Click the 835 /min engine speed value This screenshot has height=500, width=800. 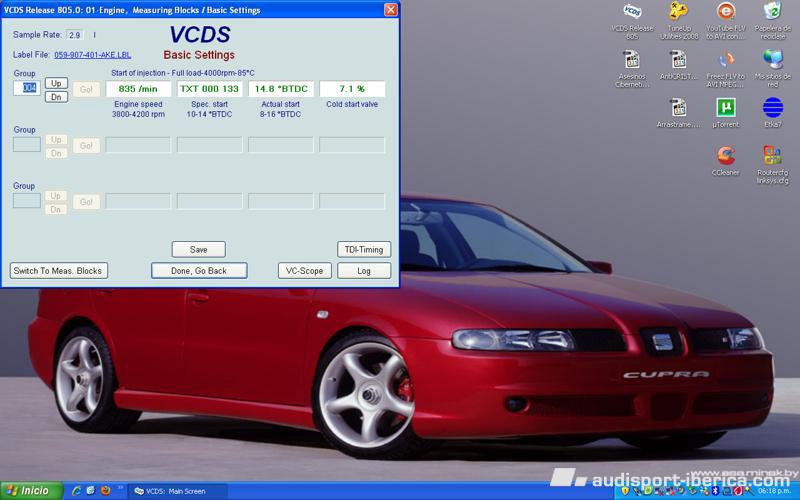138,89
